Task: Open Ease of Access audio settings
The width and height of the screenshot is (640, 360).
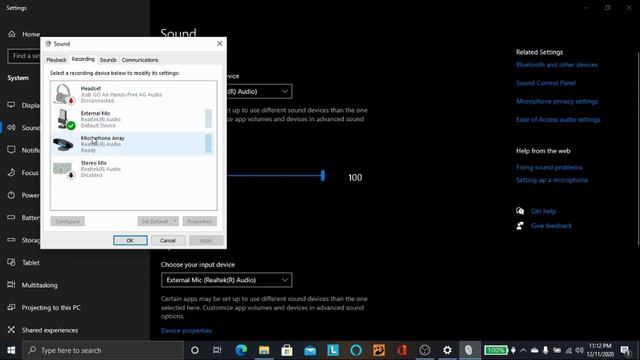Action: [558, 120]
